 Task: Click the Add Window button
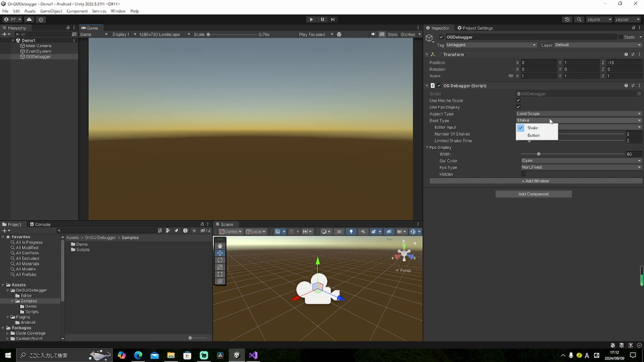(536, 181)
